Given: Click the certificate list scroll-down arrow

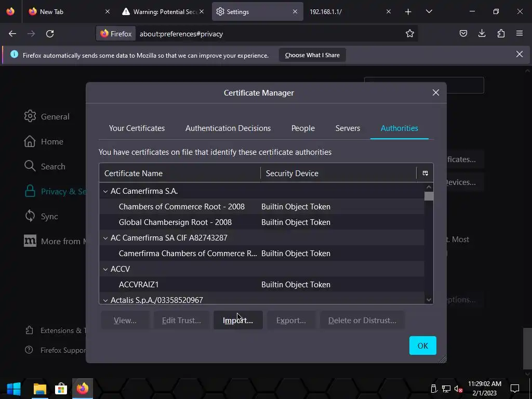Looking at the screenshot, I should click(x=429, y=300).
